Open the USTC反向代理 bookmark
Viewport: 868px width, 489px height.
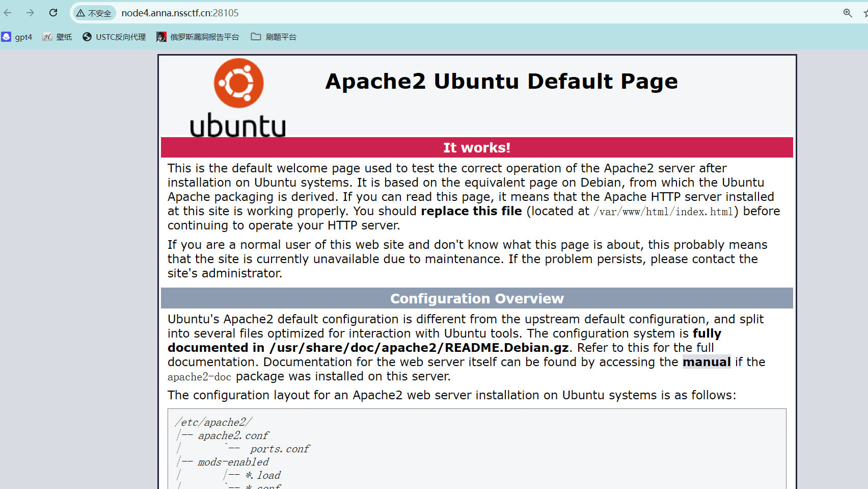click(115, 37)
